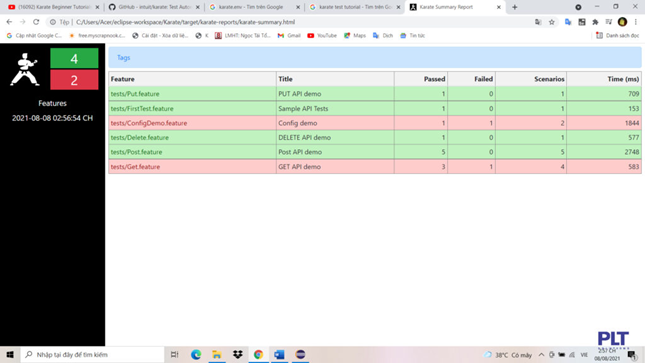Click the Tags link in the header
The image size is (645, 363).
click(123, 58)
